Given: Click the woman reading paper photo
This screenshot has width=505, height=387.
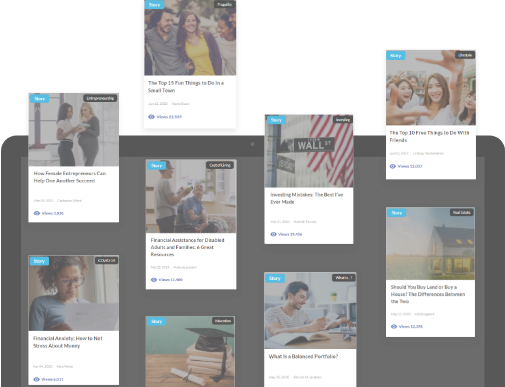Looking at the screenshot, I should [x=74, y=293].
